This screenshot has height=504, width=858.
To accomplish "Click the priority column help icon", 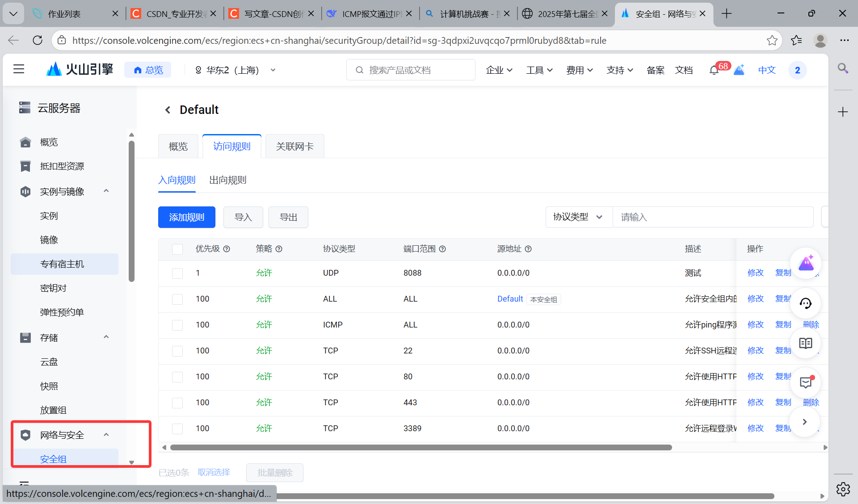I will [227, 249].
